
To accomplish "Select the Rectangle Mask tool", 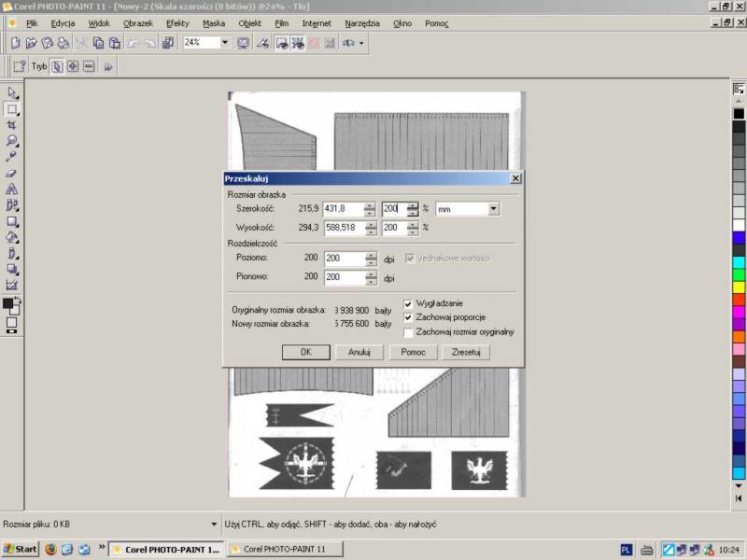I will coord(12,109).
